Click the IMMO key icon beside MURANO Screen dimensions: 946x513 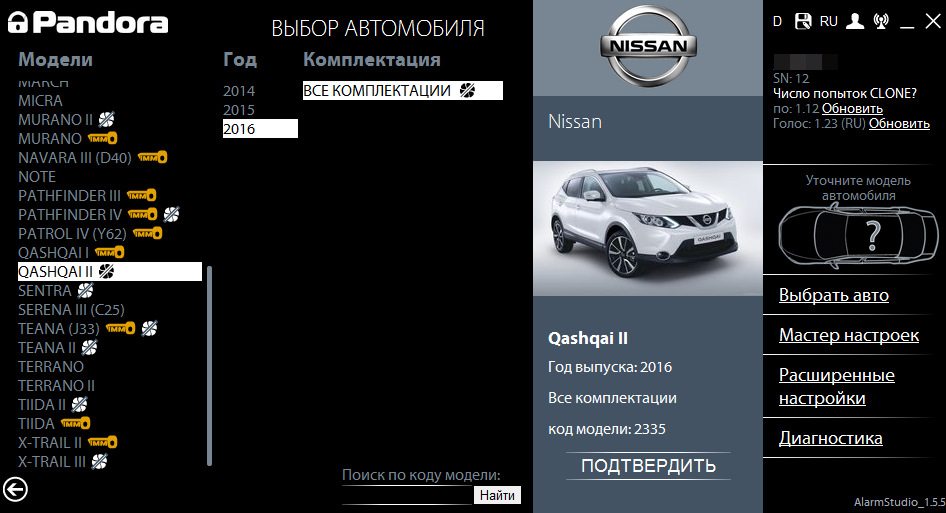pos(103,138)
